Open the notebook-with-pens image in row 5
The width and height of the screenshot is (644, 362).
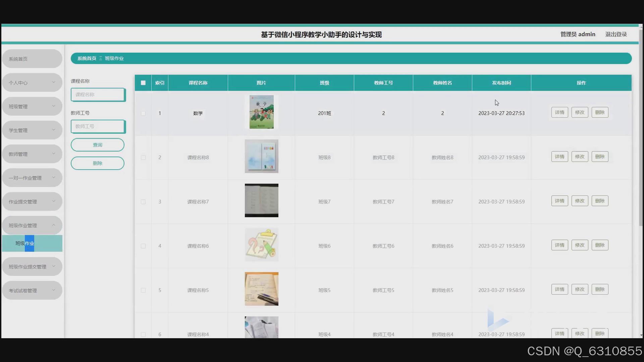(261, 289)
